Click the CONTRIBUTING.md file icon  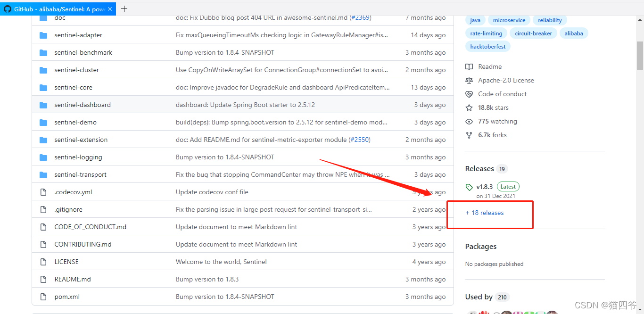(43, 245)
